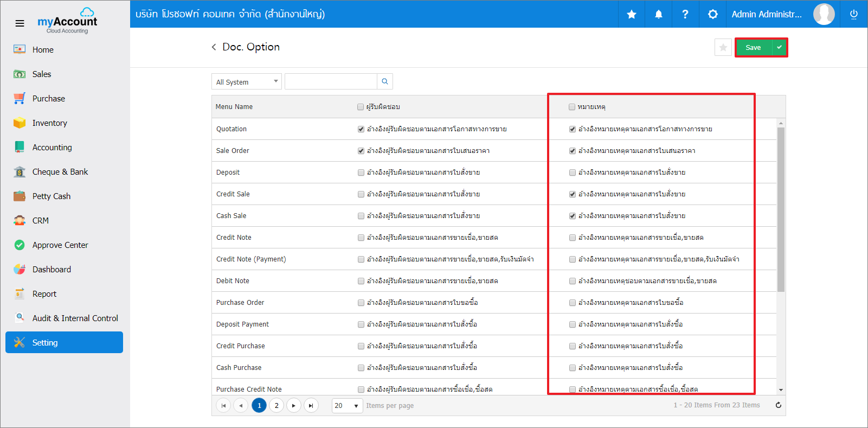Screen dimensions: 868x428
Task: Open the settings gear in top bar
Action: 713,14
